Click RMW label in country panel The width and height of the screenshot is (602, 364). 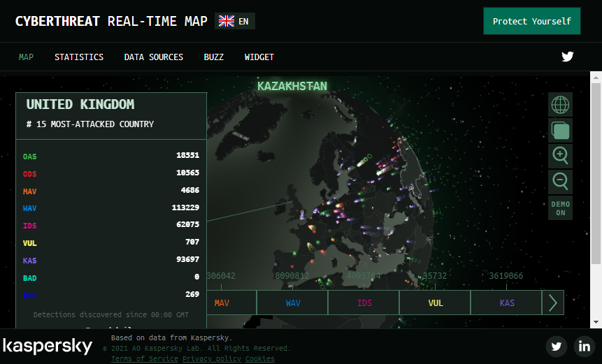click(29, 295)
